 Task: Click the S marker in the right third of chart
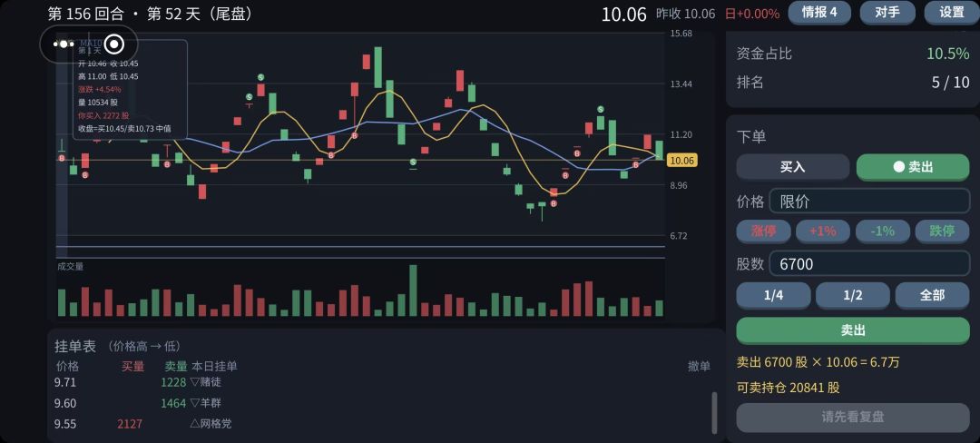[600, 109]
